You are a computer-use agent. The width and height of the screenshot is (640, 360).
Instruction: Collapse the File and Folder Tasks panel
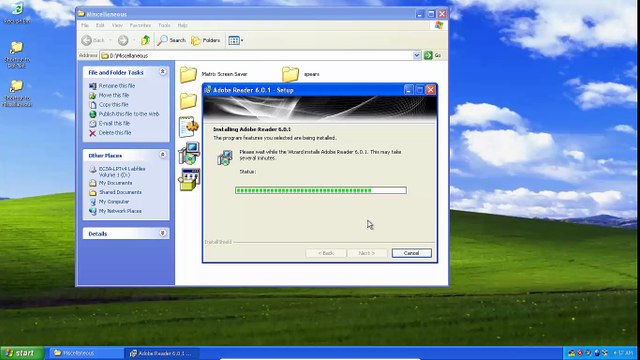162,72
